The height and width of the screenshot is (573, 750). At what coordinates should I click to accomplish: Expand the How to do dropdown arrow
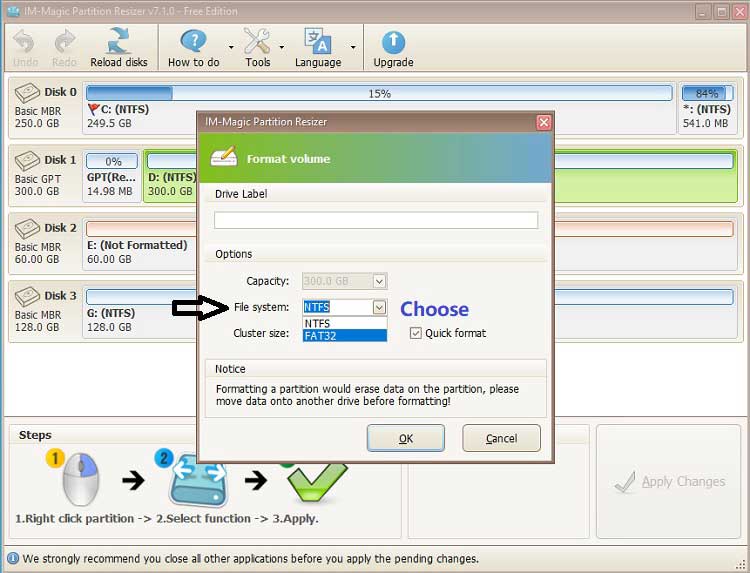[x=231, y=47]
